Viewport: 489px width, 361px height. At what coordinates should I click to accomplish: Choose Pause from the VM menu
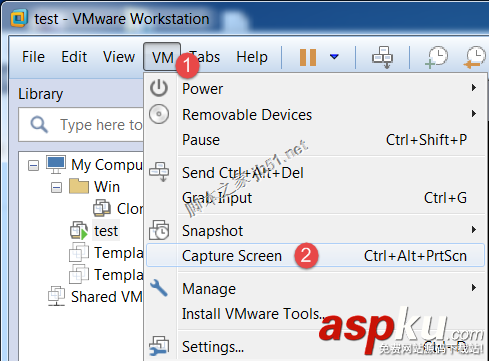tap(315, 140)
